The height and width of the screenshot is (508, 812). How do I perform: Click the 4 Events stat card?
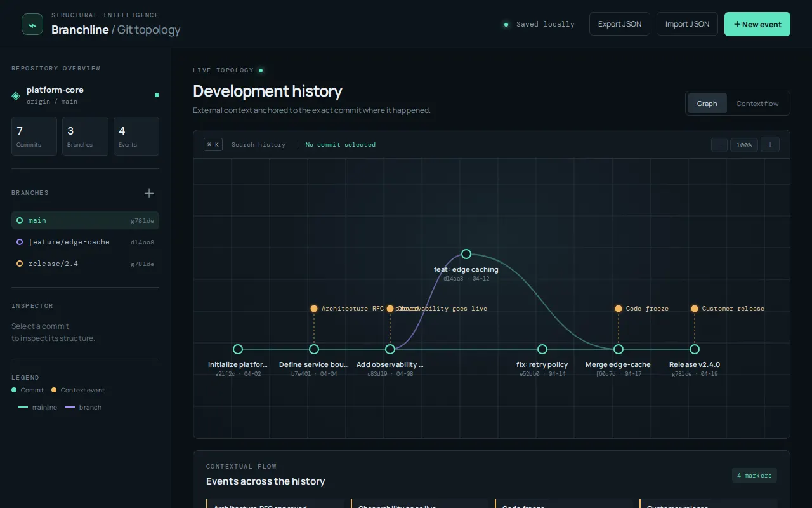(x=136, y=136)
